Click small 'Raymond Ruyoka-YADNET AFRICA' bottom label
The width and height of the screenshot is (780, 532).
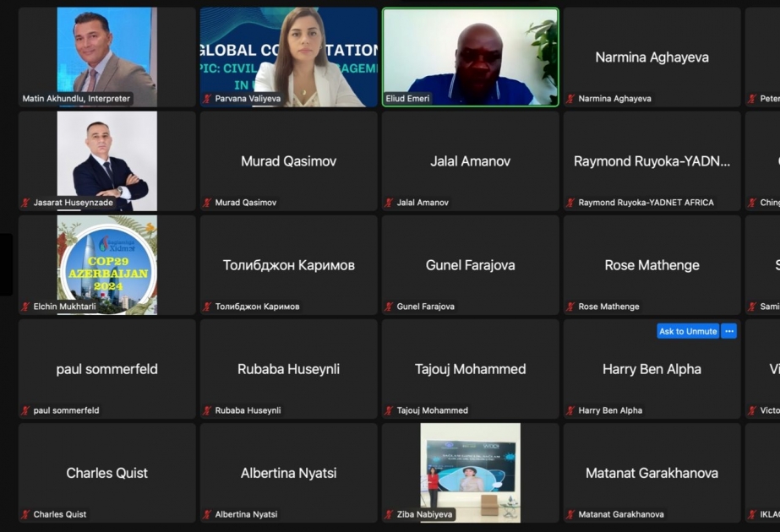(646, 203)
